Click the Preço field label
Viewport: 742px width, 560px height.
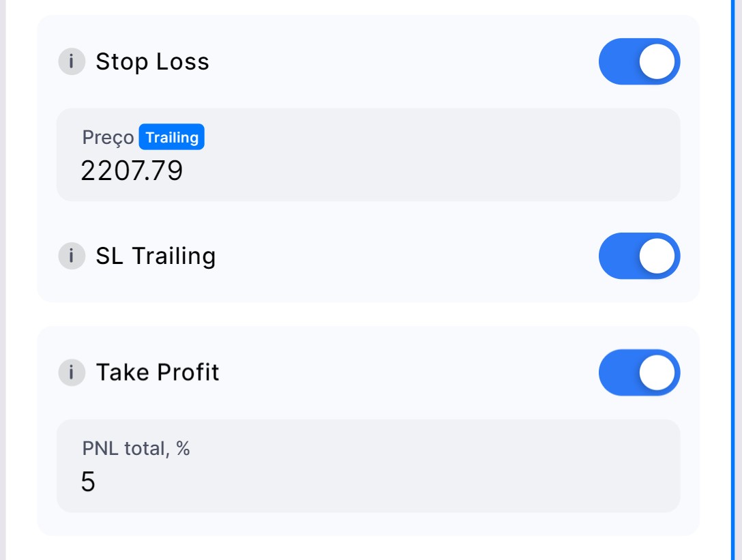(x=108, y=137)
